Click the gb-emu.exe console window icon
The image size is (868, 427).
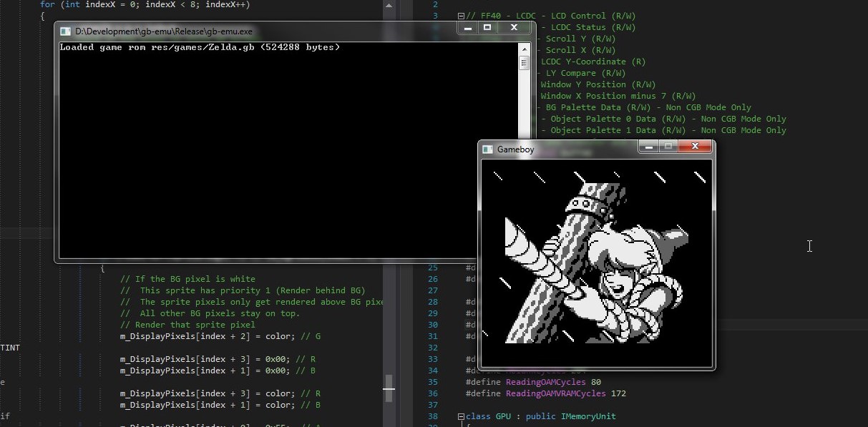tap(66, 31)
